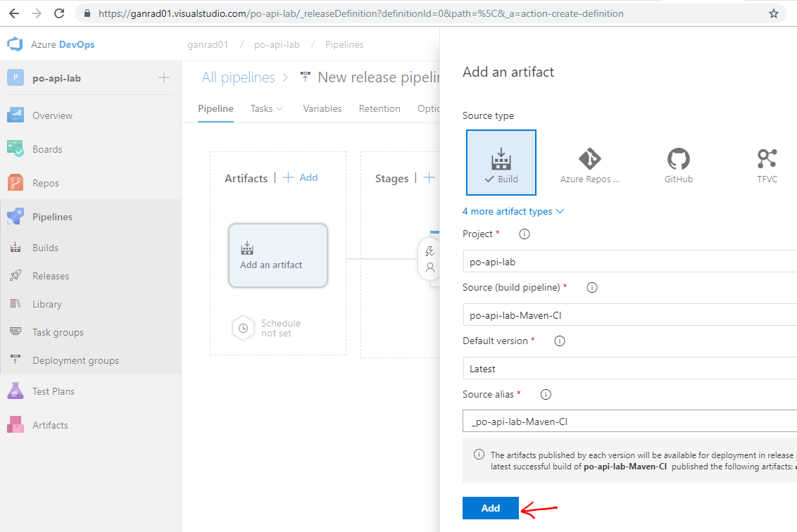Click the Pipelines sidebar icon
Viewport: 797px width, 532px height.
(15, 217)
